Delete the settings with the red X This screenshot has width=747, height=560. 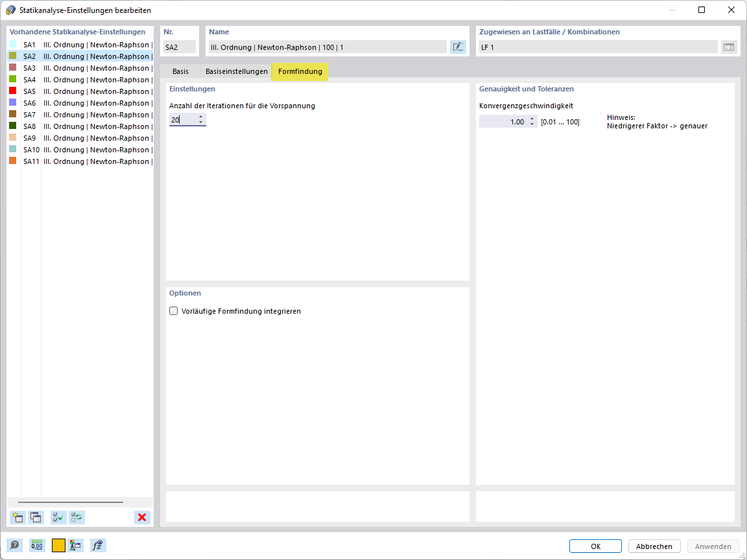(x=142, y=517)
